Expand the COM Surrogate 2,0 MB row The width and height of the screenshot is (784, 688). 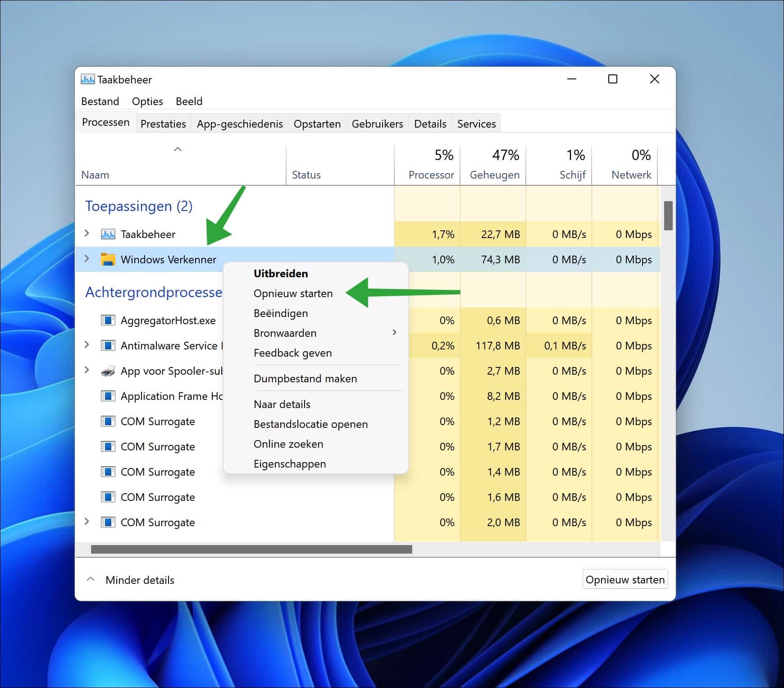point(87,522)
